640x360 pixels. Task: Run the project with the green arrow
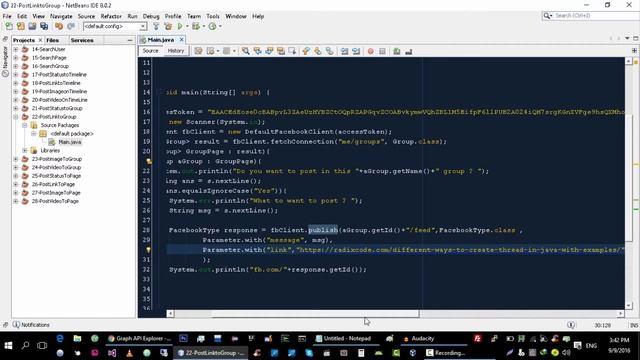(x=180, y=26)
